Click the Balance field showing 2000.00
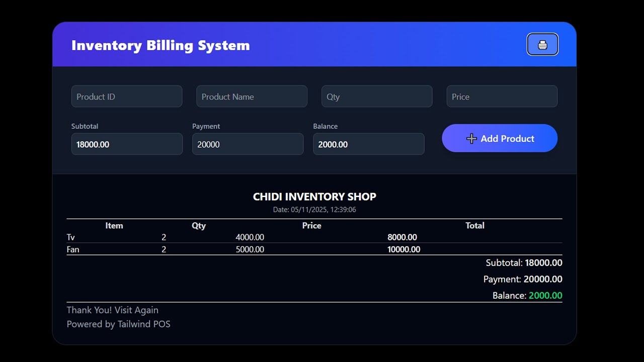This screenshot has width=644, height=362. point(369,144)
